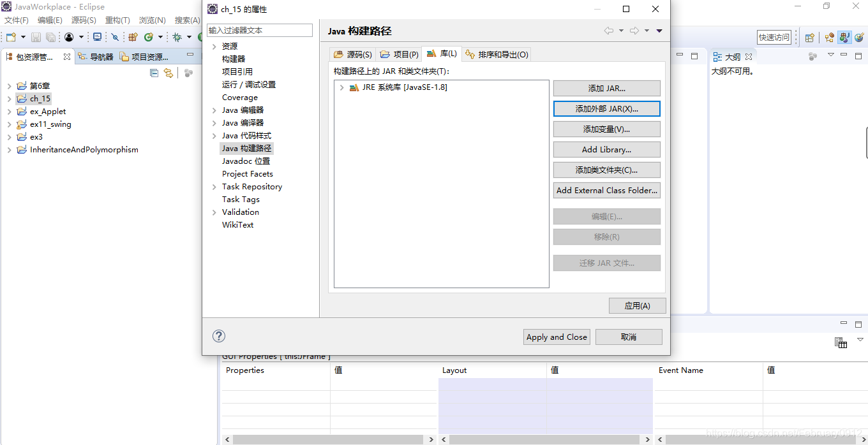Click Collapse All in Package Explorer
This screenshot has height=445, width=868.
[154, 73]
